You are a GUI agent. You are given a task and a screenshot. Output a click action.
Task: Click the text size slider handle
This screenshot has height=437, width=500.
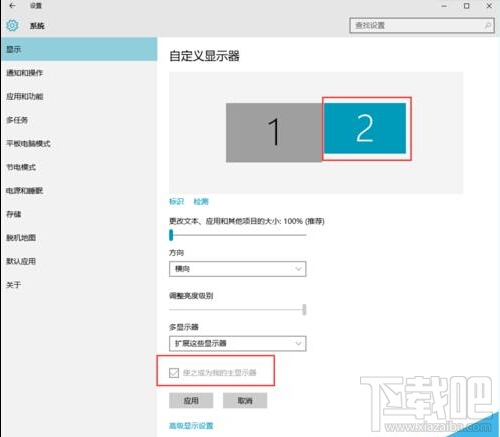pyautogui.click(x=171, y=235)
